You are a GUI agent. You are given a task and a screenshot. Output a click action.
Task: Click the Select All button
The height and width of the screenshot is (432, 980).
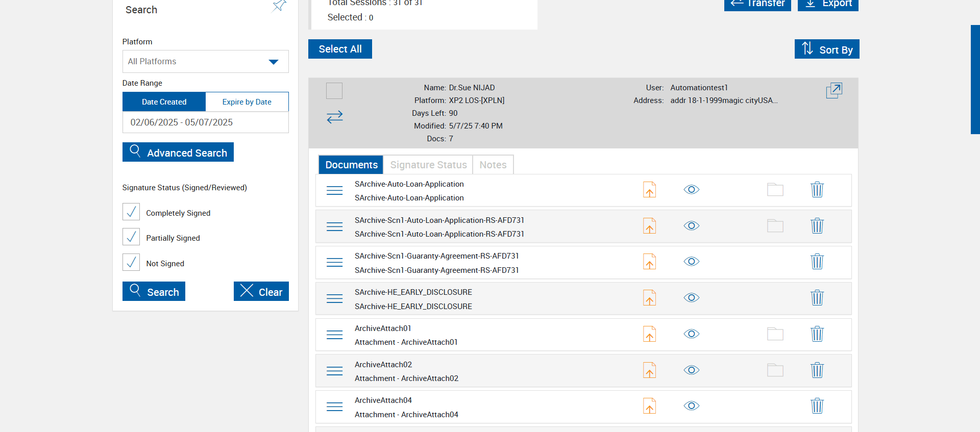click(340, 49)
